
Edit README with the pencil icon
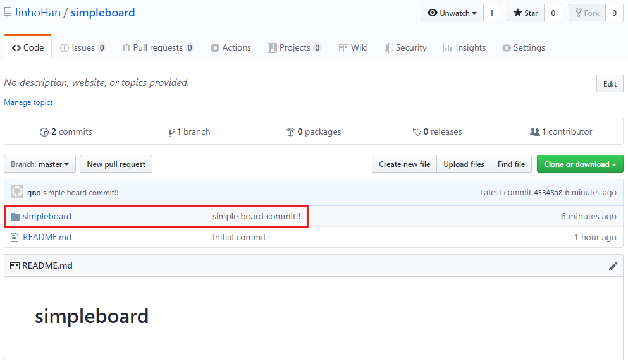pos(613,266)
